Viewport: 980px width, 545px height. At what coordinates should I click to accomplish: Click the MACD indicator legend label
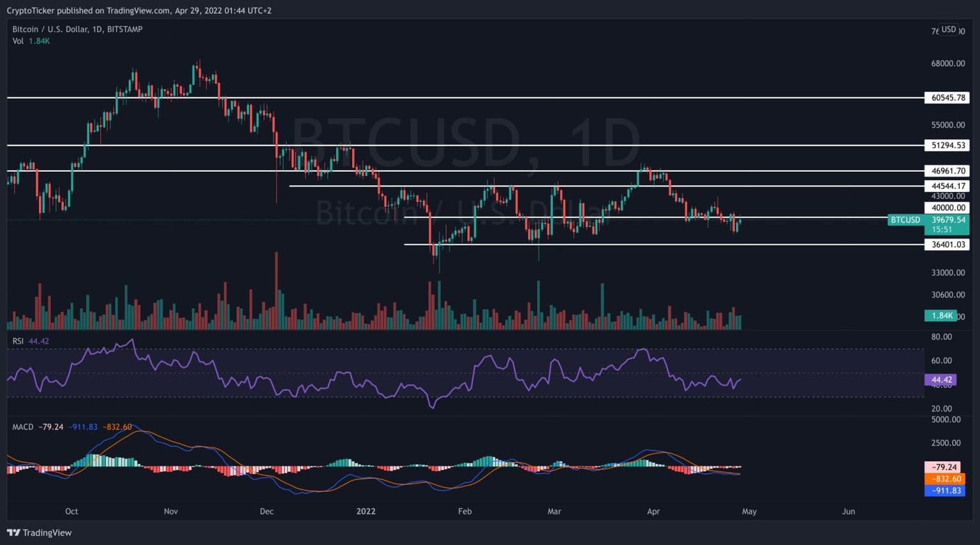coord(23,427)
